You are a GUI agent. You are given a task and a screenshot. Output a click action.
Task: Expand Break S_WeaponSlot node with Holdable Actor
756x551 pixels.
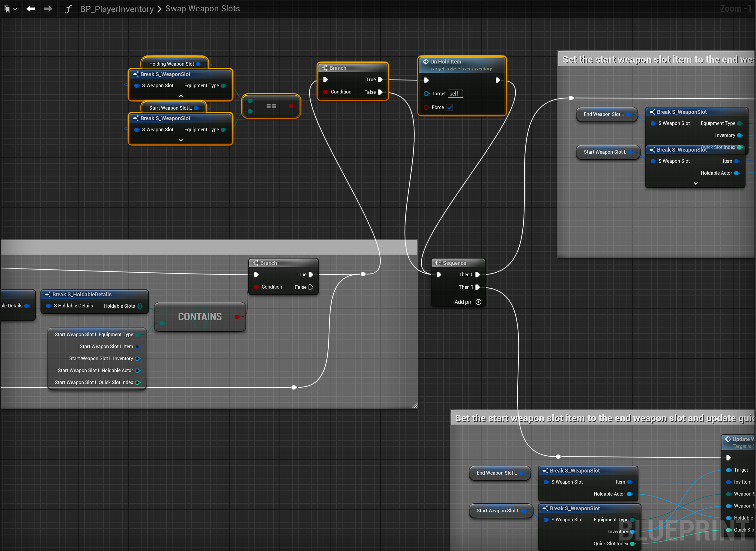(x=696, y=183)
